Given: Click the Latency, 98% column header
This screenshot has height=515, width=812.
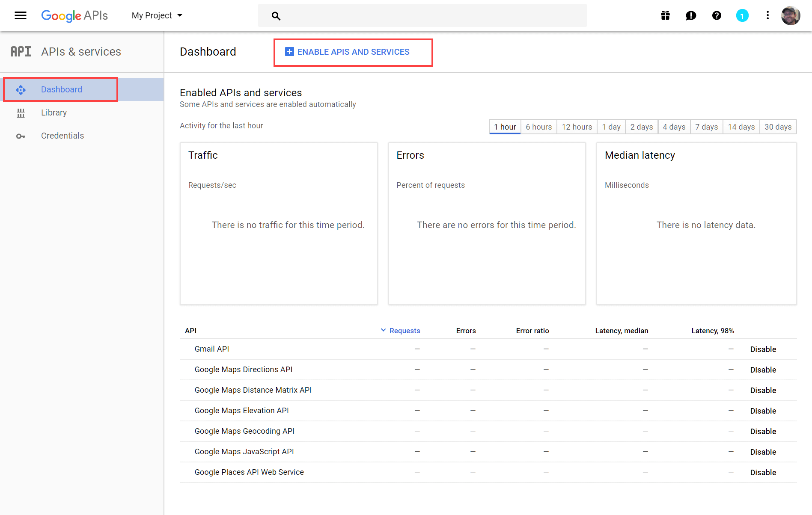Looking at the screenshot, I should [x=712, y=331].
